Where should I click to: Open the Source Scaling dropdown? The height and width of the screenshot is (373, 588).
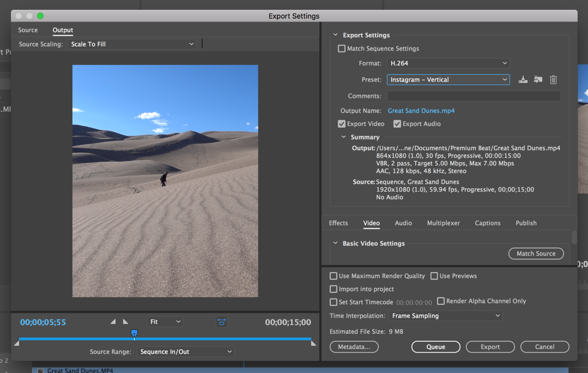(x=132, y=44)
